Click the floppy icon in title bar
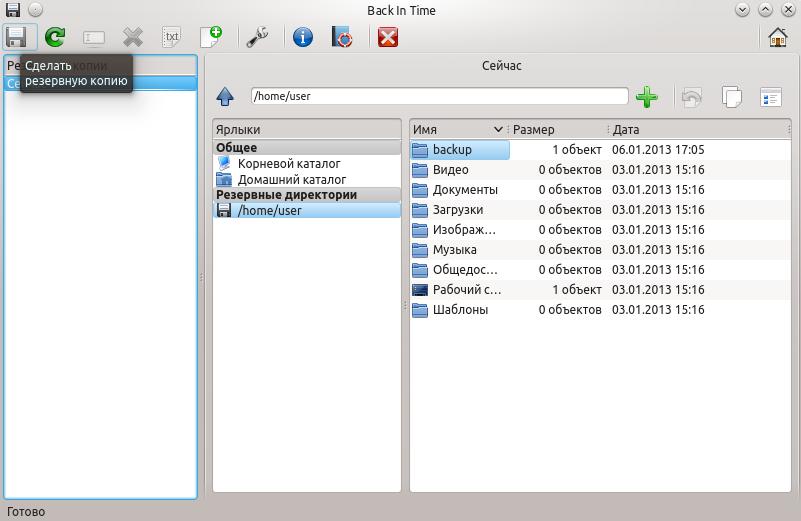The image size is (801, 521). (x=13, y=10)
